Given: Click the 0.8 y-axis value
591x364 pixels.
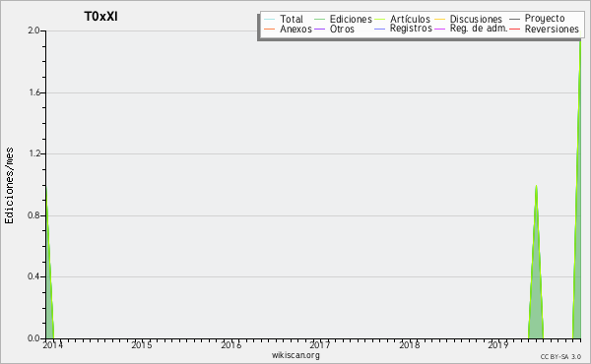Looking at the screenshot, I should coord(33,215).
